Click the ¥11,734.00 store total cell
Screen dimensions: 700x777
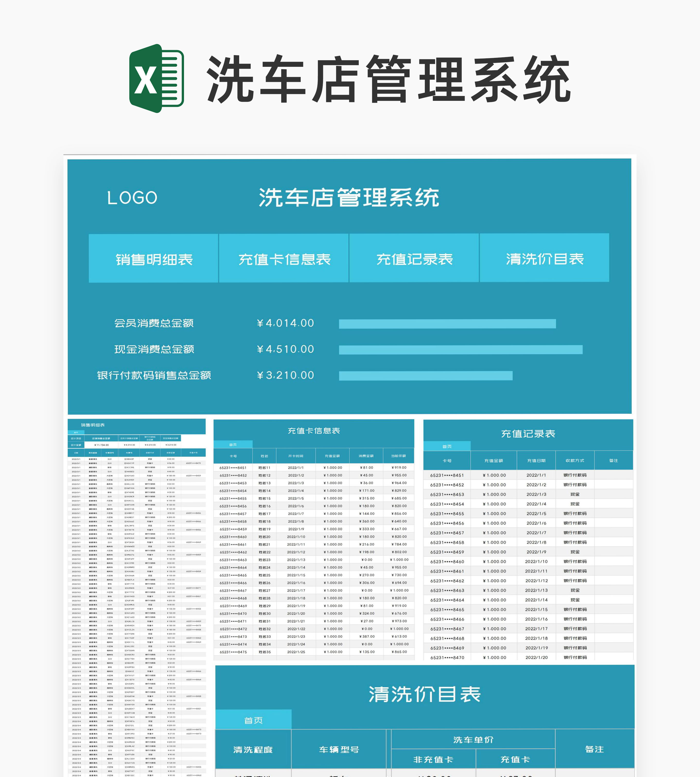102,445
